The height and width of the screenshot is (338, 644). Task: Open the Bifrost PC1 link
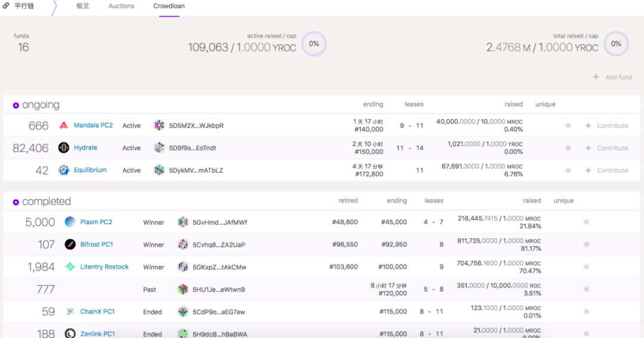coord(97,244)
